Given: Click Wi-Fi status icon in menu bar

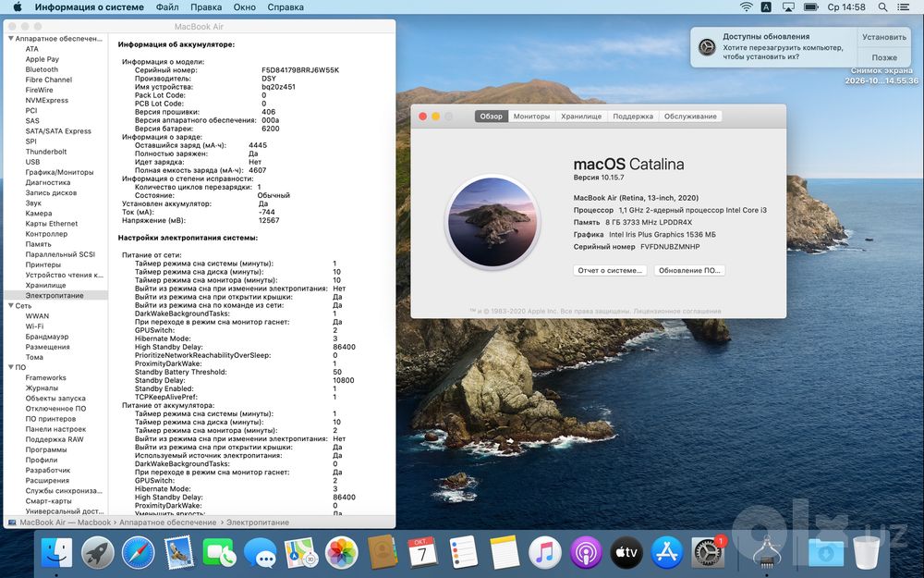Looking at the screenshot, I should point(746,7).
